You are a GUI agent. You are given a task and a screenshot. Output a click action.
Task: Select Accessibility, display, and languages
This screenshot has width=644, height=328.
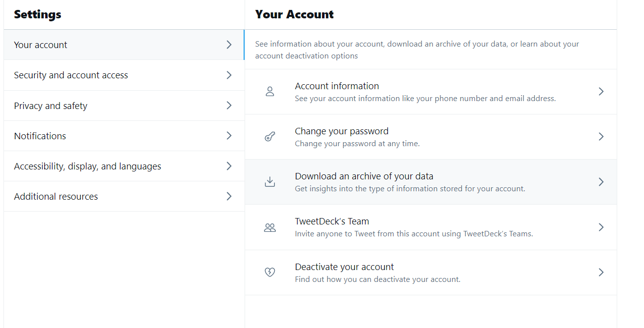coord(124,166)
